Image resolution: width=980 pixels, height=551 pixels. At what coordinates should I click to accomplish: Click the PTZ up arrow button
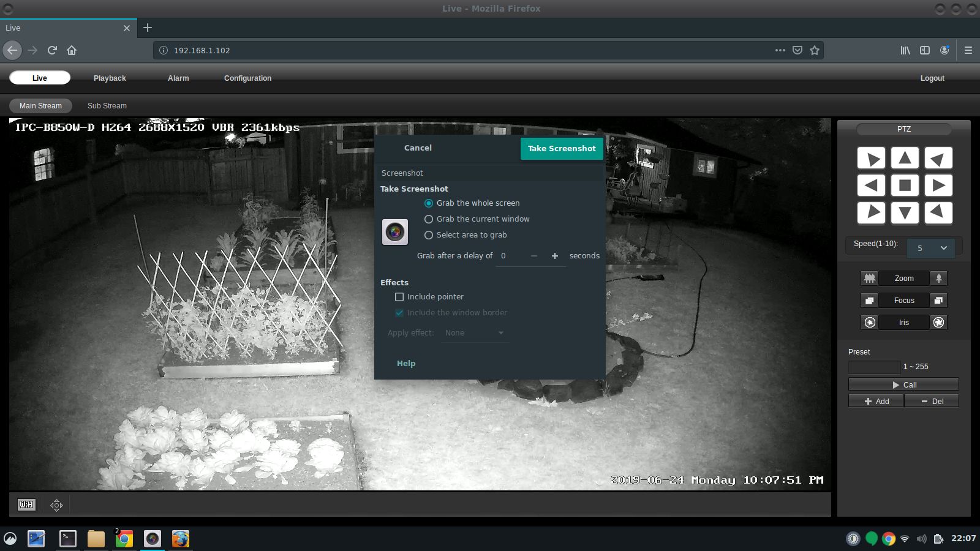905,158
